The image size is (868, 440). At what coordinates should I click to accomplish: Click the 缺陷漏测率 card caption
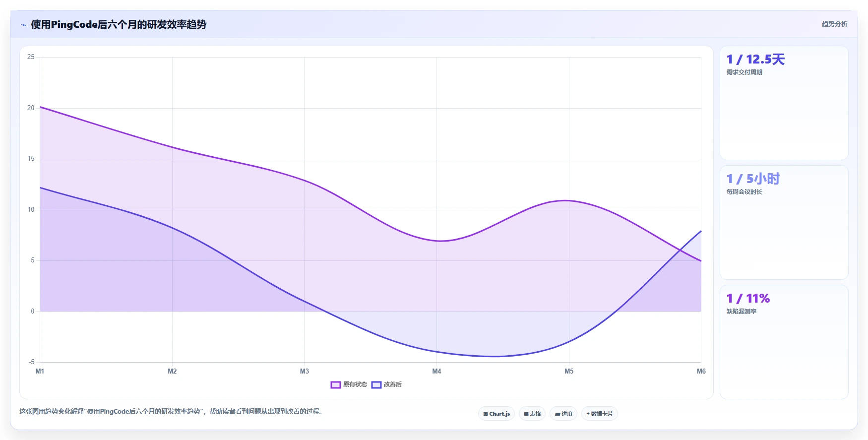(742, 312)
